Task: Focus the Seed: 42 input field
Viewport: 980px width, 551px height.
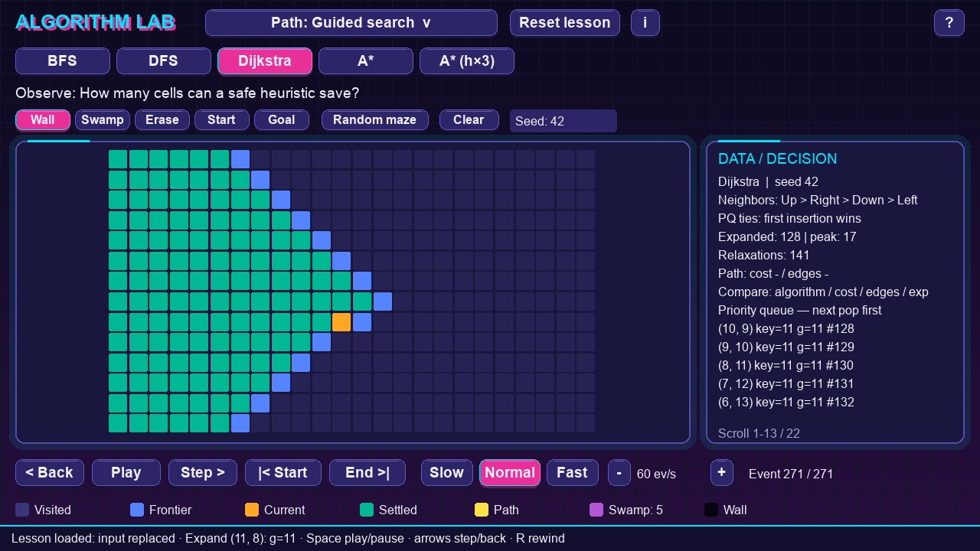Action: coord(563,121)
